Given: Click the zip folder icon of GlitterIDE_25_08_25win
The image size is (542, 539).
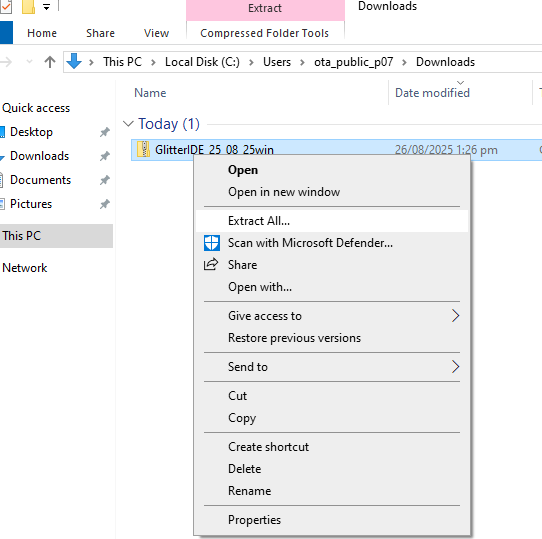Looking at the screenshot, I should coord(143,149).
